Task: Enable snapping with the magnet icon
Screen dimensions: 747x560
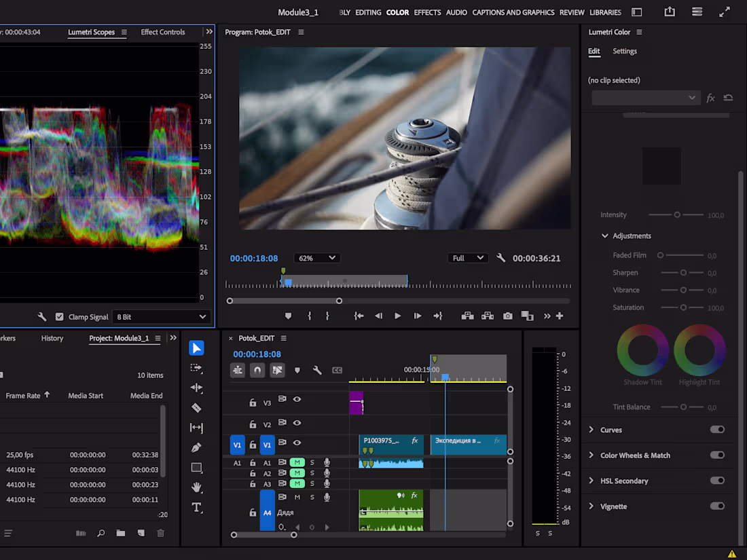Action: (x=257, y=370)
